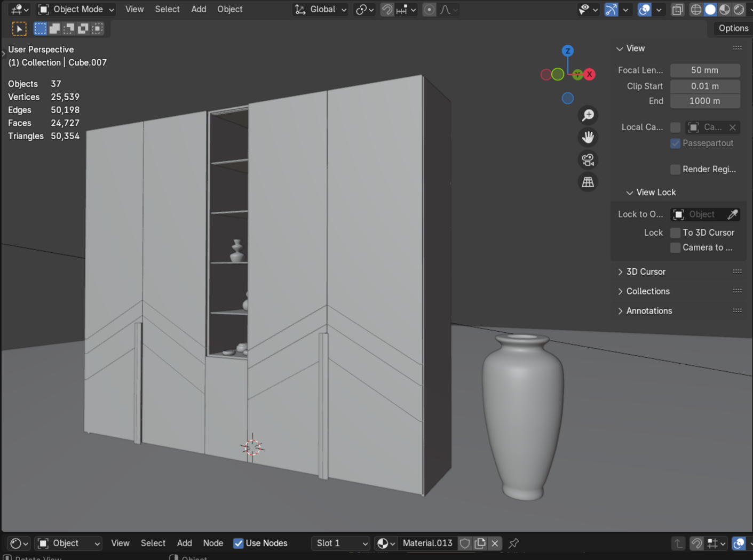Open the Object menu in viewport header
The image size is (753, 560).
230,10
